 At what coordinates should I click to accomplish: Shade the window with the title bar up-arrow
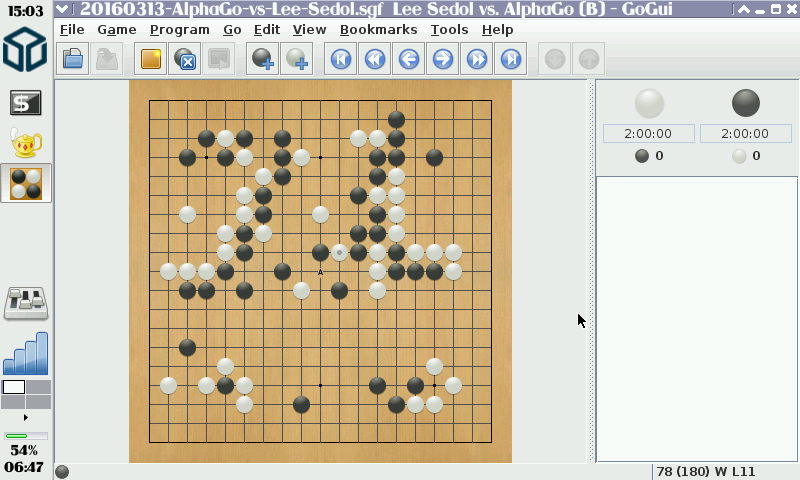coord(743,9)
